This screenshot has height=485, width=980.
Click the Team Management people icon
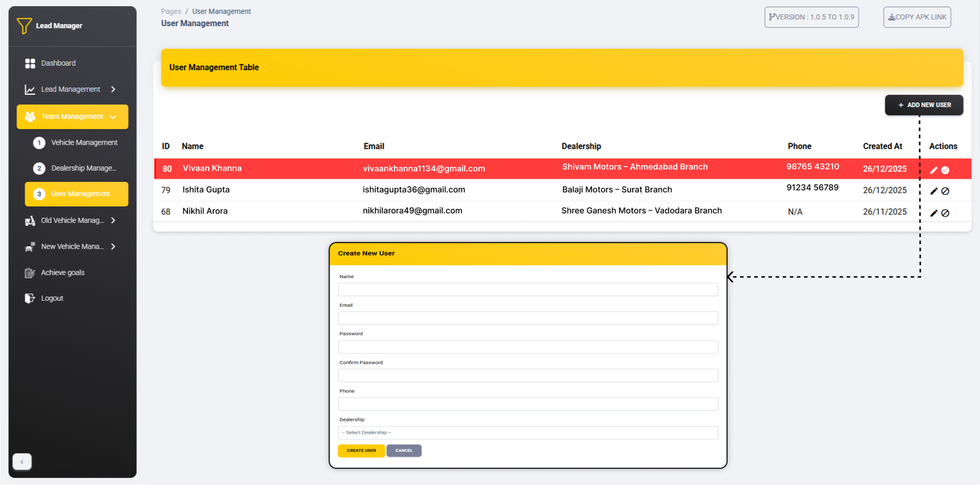tap(30, 116)
